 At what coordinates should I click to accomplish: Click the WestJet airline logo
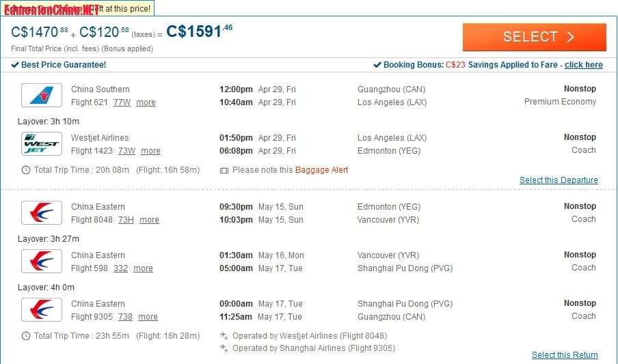[x=42, y=144]
